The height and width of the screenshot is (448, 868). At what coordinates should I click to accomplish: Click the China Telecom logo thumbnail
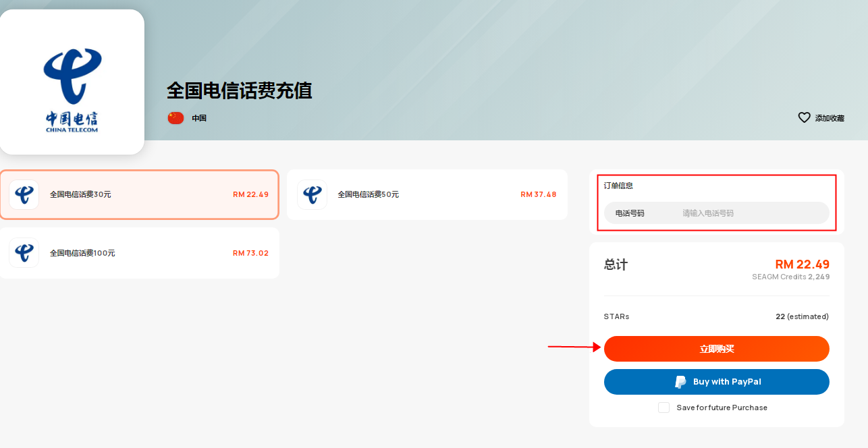point(72,82)
